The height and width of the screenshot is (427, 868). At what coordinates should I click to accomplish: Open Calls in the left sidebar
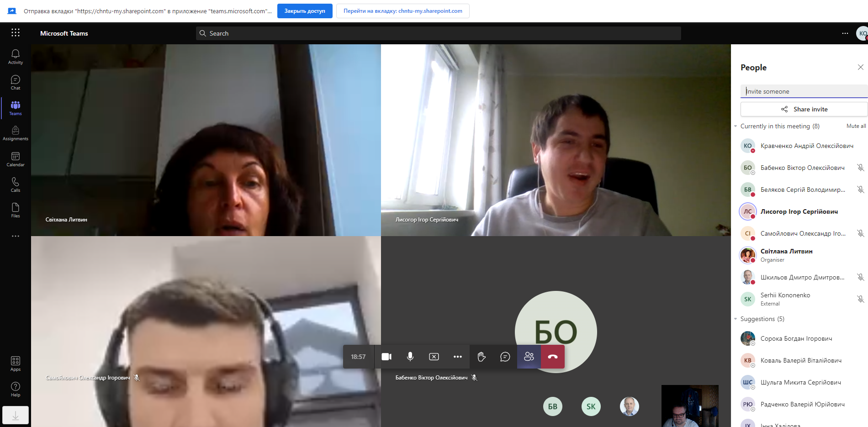[x=15, y=185]
